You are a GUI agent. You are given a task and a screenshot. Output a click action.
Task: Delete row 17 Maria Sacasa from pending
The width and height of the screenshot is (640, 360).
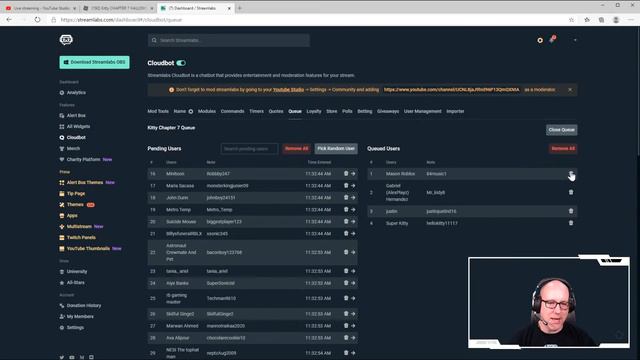coord(346,185)
